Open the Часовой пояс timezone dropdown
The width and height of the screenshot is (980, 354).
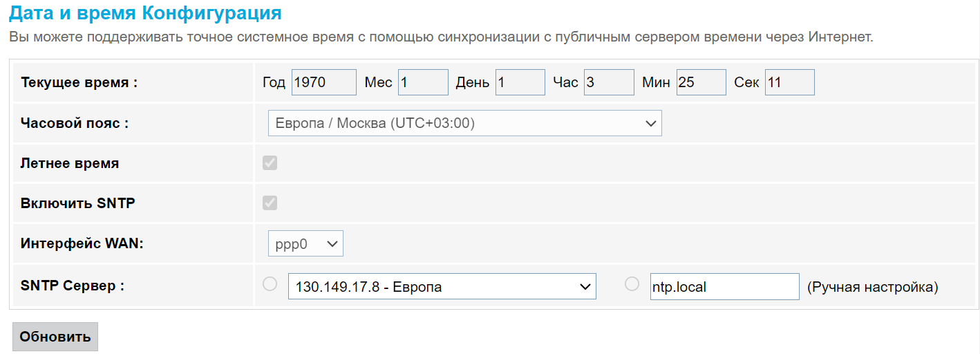tap(464, 124)
